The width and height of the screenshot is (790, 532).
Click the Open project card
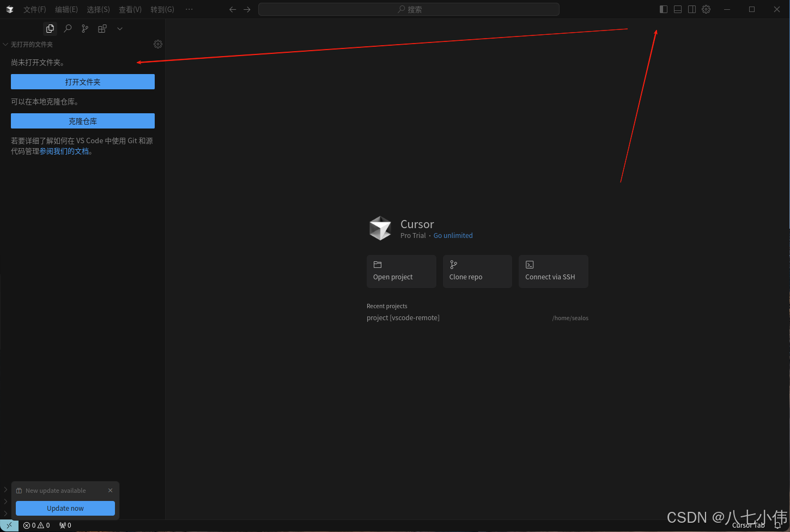coord(402,271)
